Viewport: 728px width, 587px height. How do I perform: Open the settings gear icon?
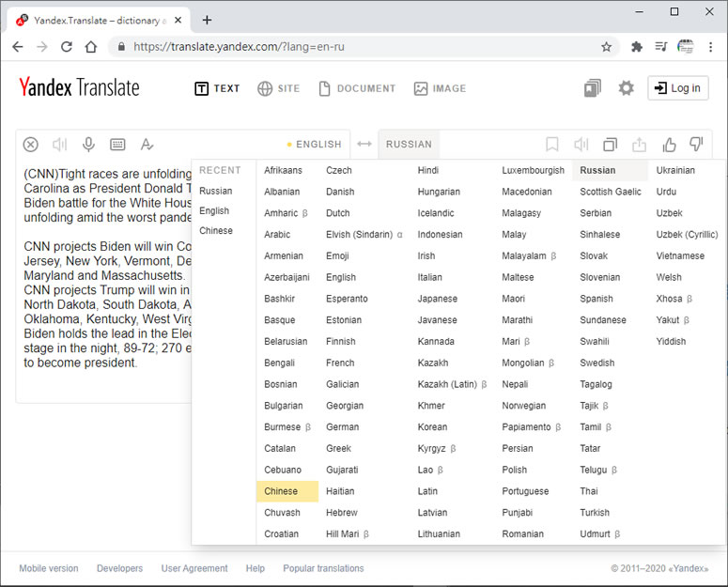click(626, 87)
